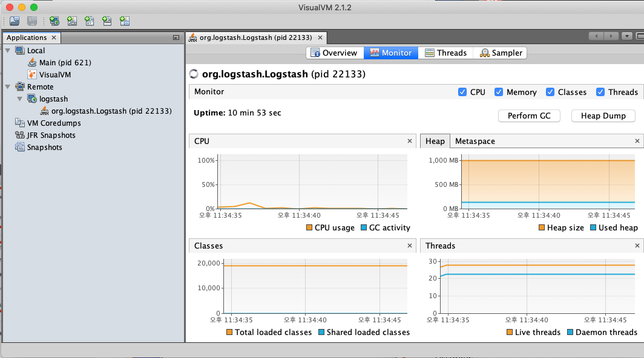Screen dimensions: 644x358
Task: Click the 'Monitor' section title label
Action: coord(209,91)
